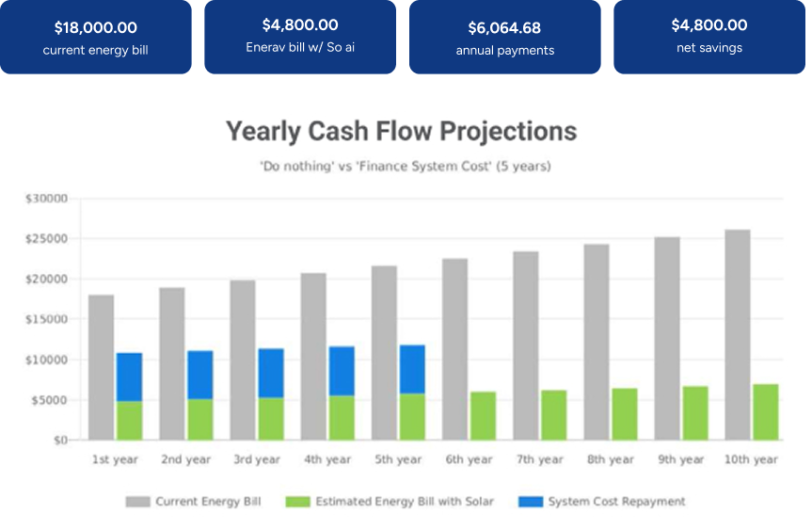Toggle the Current Energy Bill legend label
The image size is (812, 528).
[209, 502]
